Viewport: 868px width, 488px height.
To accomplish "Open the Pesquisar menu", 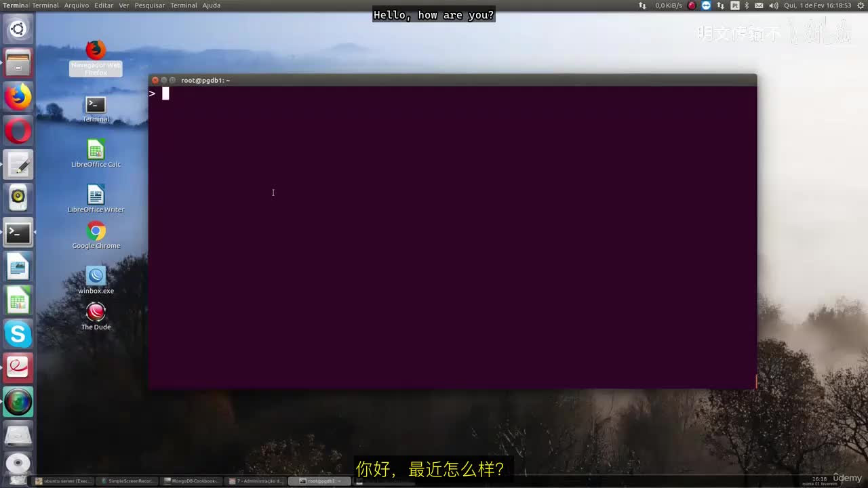I will (150, 5).
